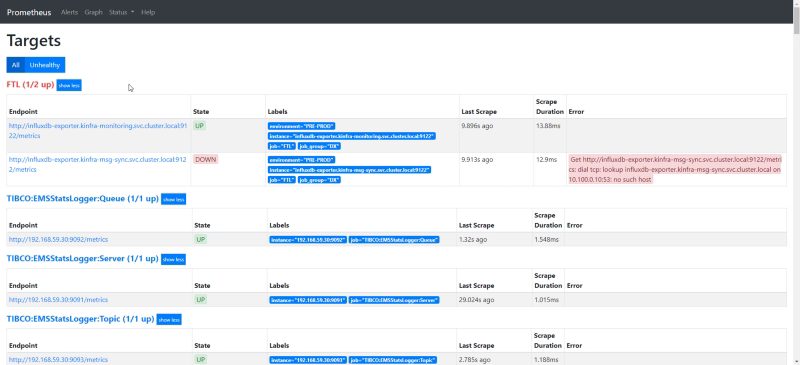
Task: Open the Prometheus home link
Action: 29,12
